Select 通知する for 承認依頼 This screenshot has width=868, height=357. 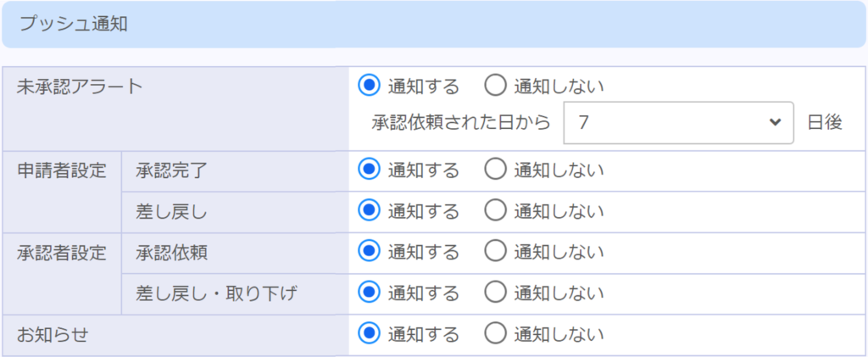369,251
